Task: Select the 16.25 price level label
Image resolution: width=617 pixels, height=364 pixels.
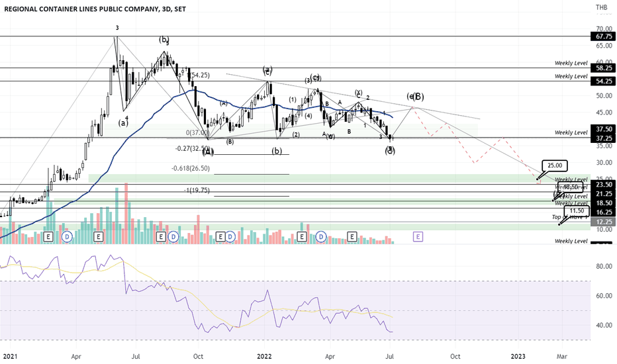Action: [604, 212]
